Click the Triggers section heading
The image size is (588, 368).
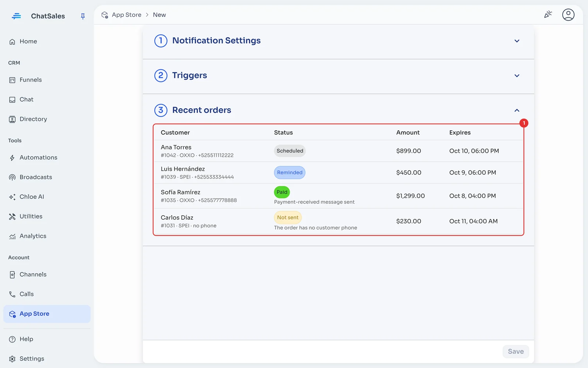pyautogui.click(x=190, y=75)
